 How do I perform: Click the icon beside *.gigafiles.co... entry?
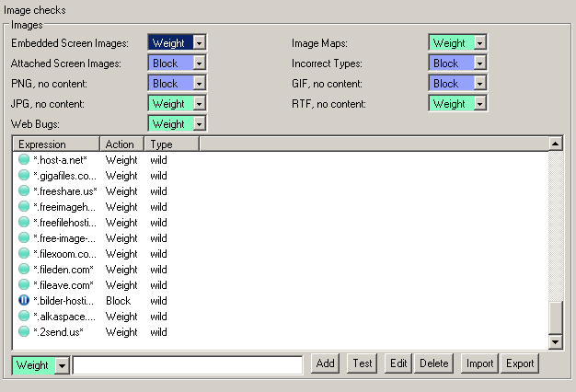tap(24, 176)
